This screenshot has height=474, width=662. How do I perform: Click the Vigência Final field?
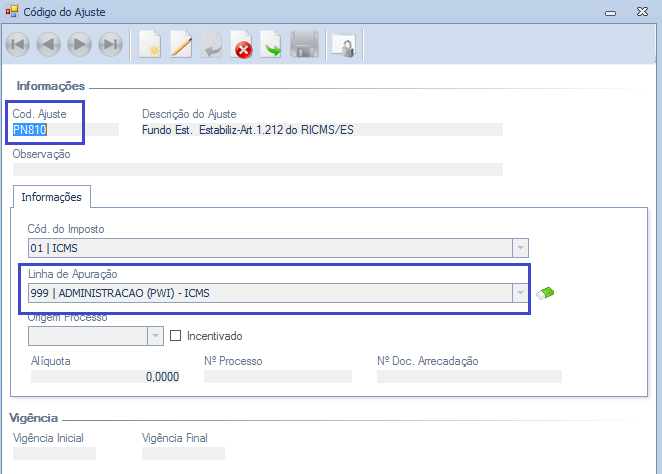pyautogui.click(x=183, y=453)
